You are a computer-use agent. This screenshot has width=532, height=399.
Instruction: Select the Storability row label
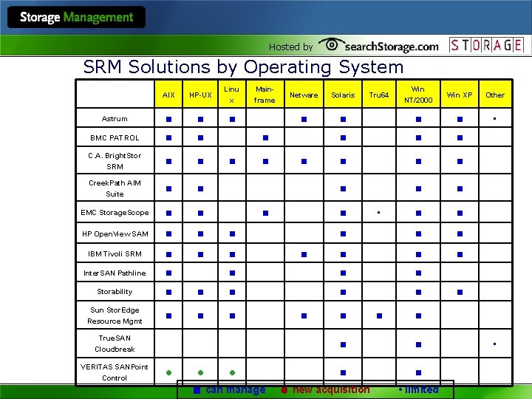point(115,291)
